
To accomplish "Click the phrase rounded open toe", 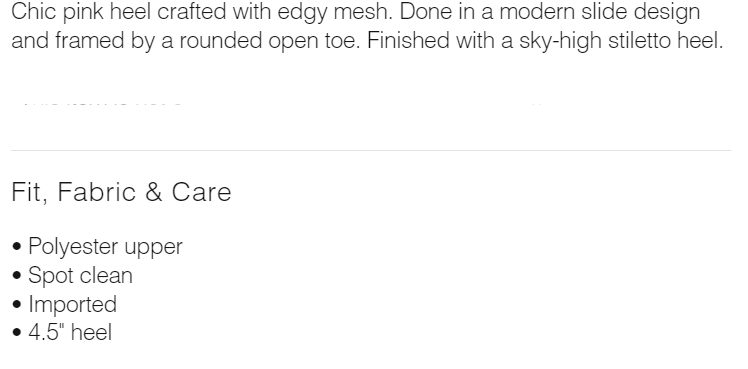I will (269, 41).
